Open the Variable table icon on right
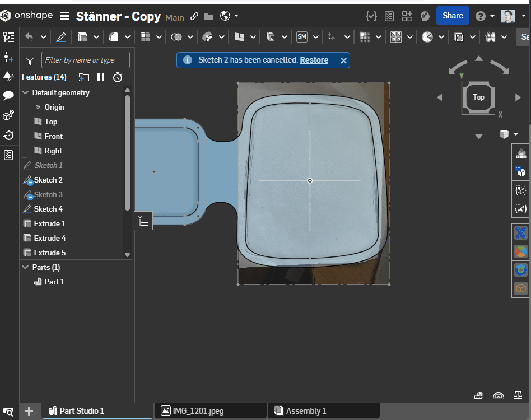Viewport: 531px width, 420px height. click(x=520, y=209)
